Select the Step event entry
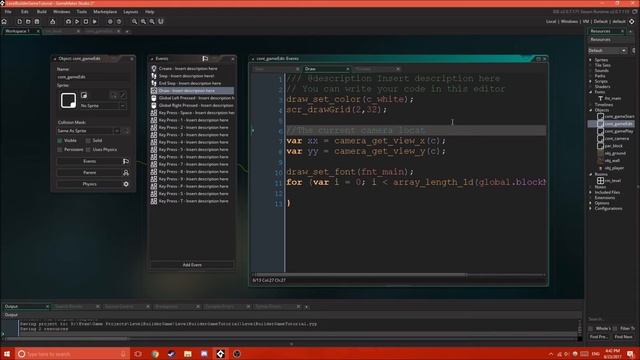This screenshot has height=360, width=640. click(192, 76)
